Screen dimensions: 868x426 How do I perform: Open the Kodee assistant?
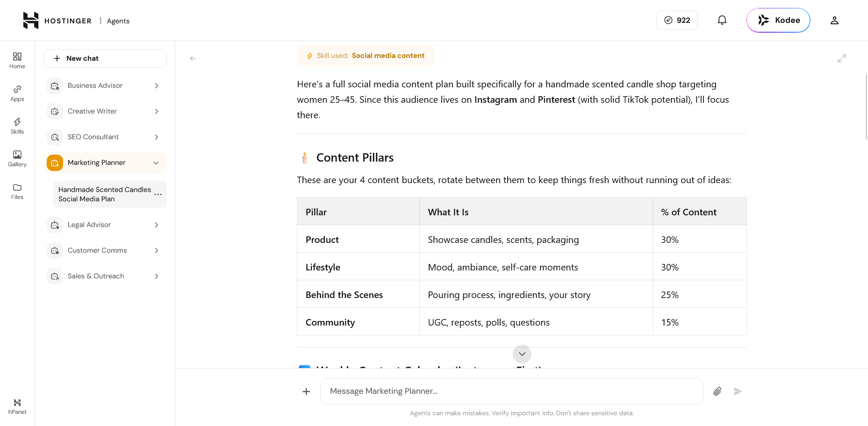pyautogui.click(x=778, y=20)
